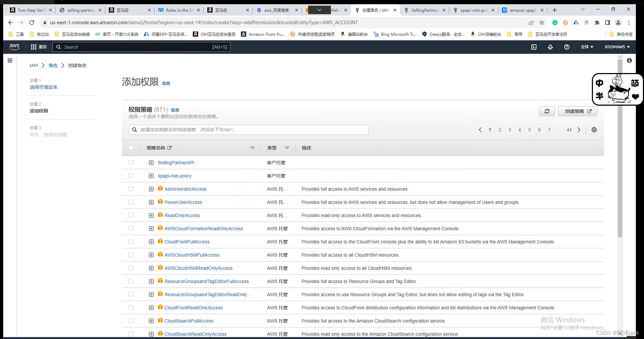Viewport: 644px width, 339px height.
Task: Click the 创建策略 button
Action: click(x=578, y=111)
